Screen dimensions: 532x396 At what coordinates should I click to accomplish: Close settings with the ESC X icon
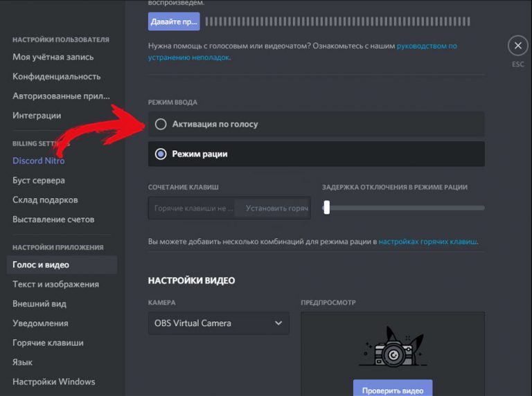coord(517,46)
